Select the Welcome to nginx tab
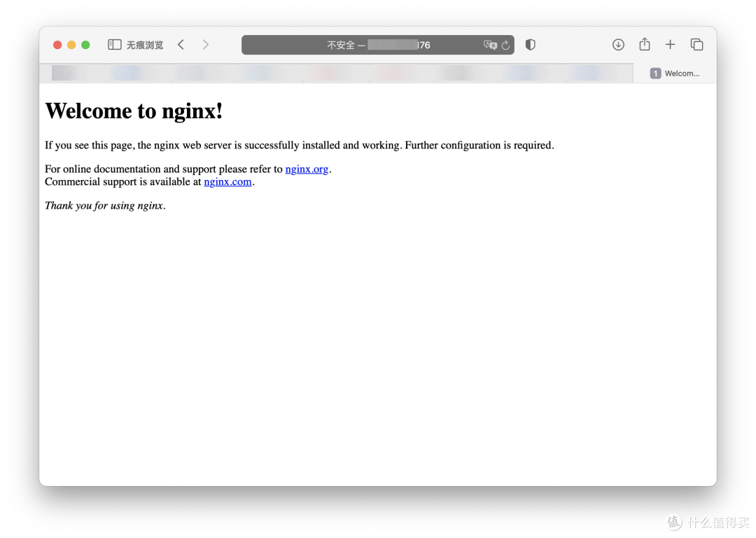 [x=675, y=74]
